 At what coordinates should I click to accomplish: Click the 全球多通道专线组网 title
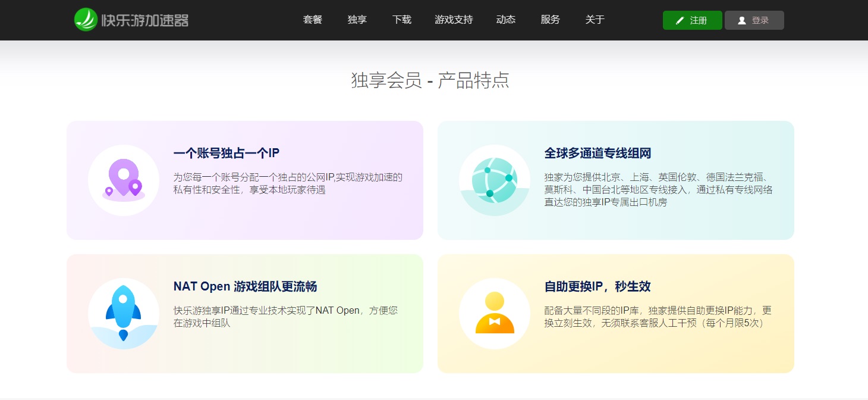point(598,153)
